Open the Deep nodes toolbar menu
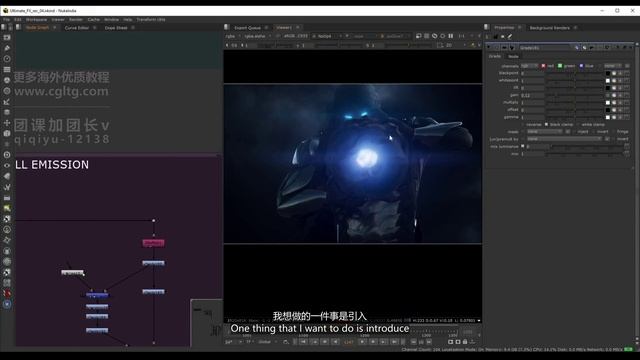The width and height of the screenshot is (640, 360). [7, 155]
